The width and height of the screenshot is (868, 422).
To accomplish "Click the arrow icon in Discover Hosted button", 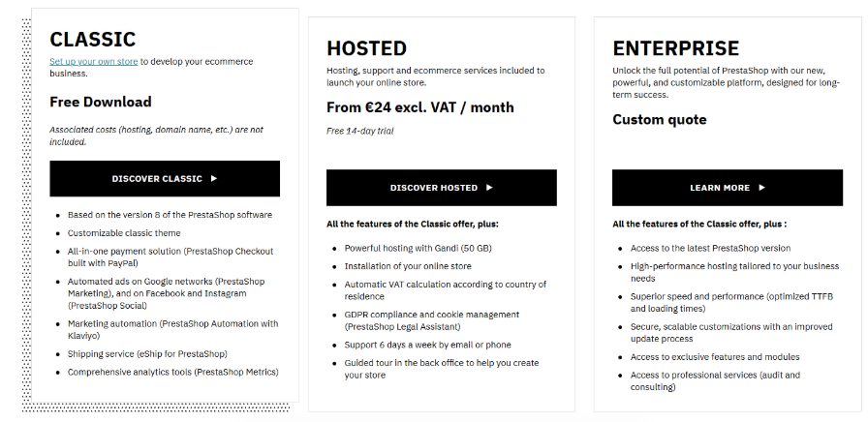I will (490, 188).
